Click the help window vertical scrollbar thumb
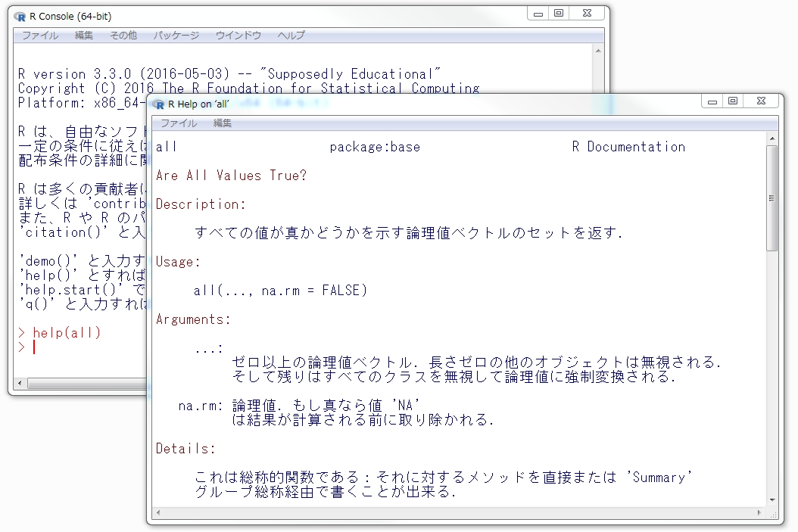Screen dimensions: 798x532 [x=772, y=198]
